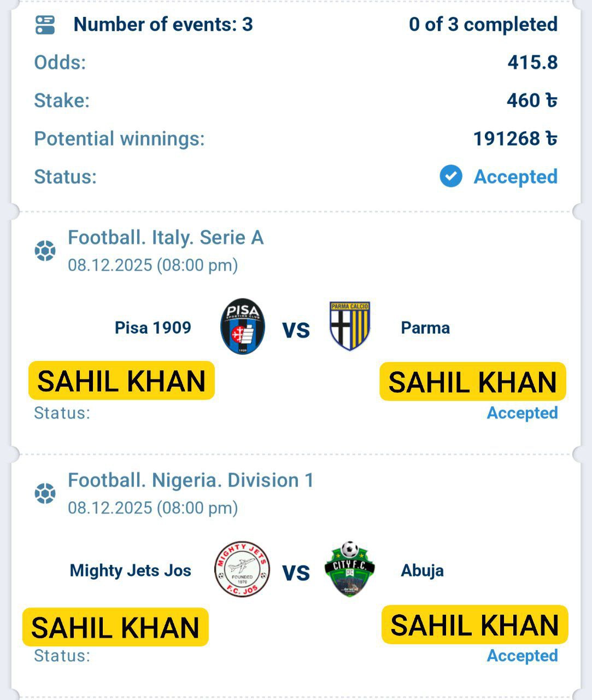The image size is (592, 700).
Task: Click the total odds value 415.8
Action: [x=532, y=62]
